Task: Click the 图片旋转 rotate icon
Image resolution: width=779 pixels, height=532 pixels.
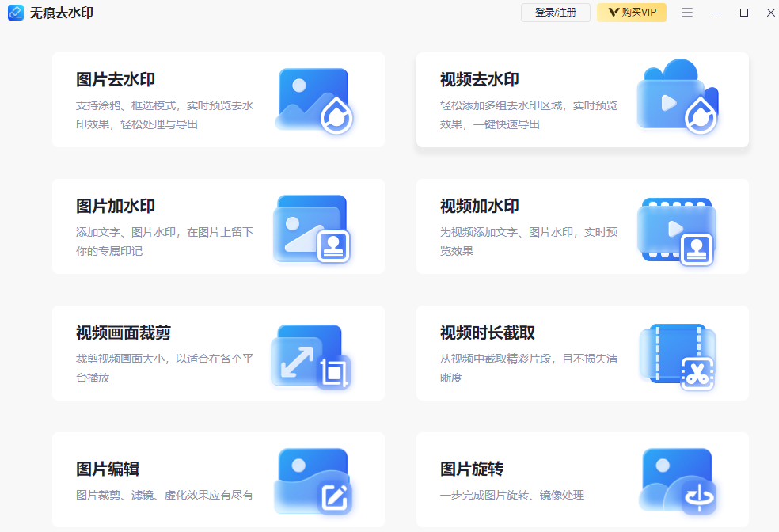Action: click(678, 482)
